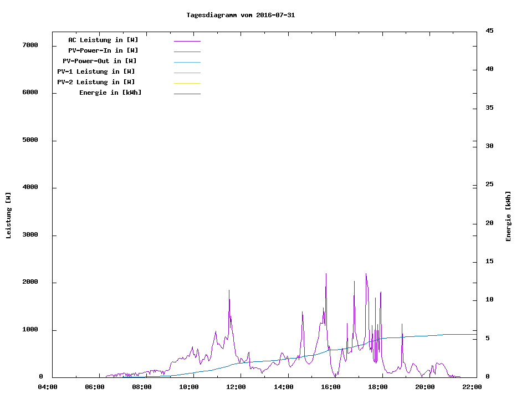
Task: Select the PV-2 Leistung in [W] legend label
Action: pyautogui.click(x=96, y=82)
